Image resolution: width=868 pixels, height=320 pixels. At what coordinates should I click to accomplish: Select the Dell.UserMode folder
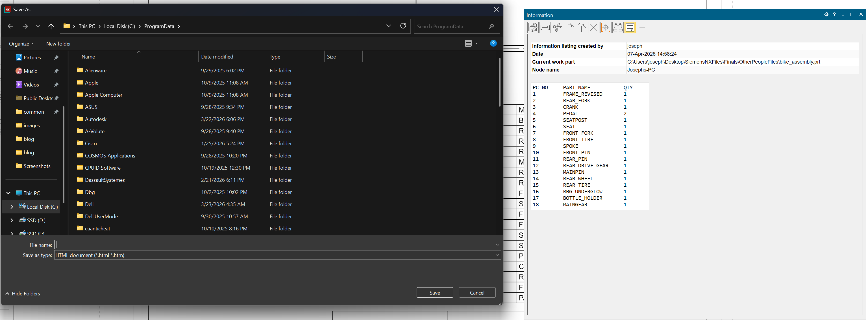click(101, 216)
